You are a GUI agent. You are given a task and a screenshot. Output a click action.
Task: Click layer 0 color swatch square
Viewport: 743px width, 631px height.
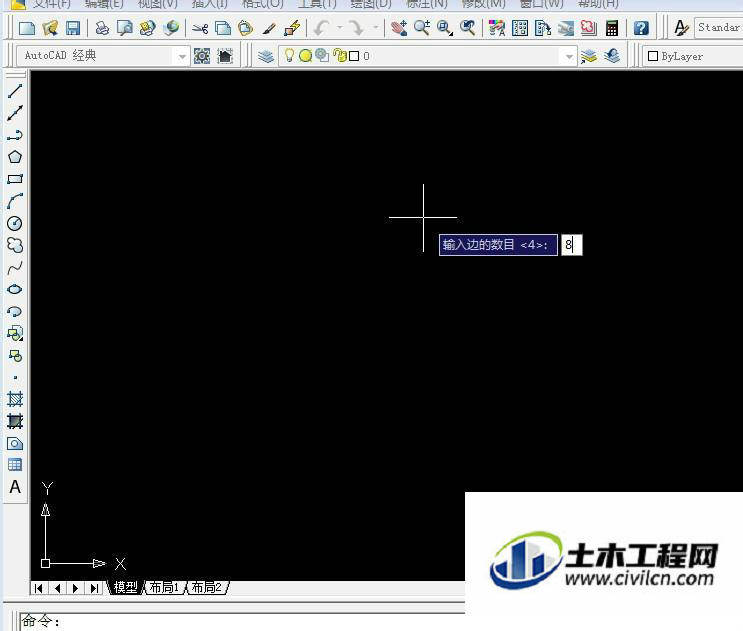click(x=354, y=56)
